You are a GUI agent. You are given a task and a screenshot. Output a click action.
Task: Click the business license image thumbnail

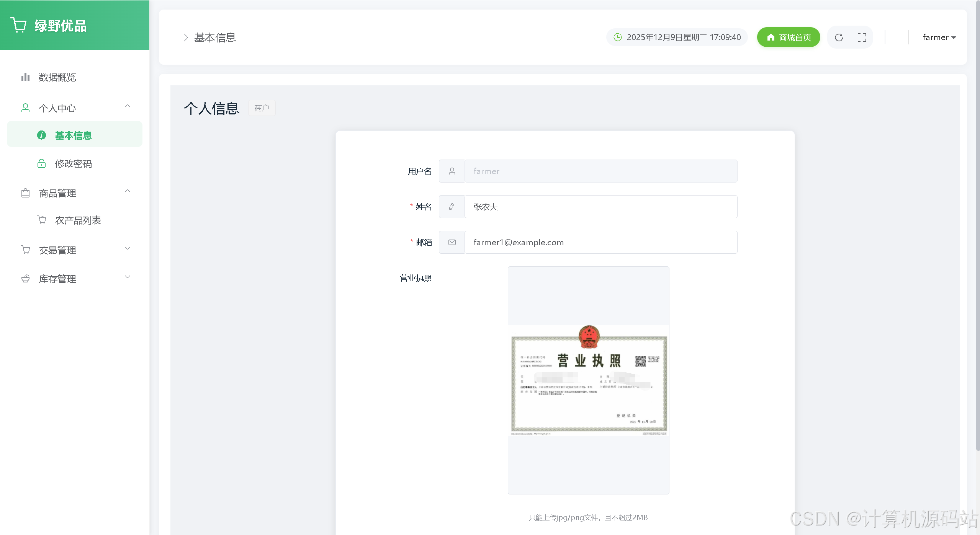pos(588,380)
